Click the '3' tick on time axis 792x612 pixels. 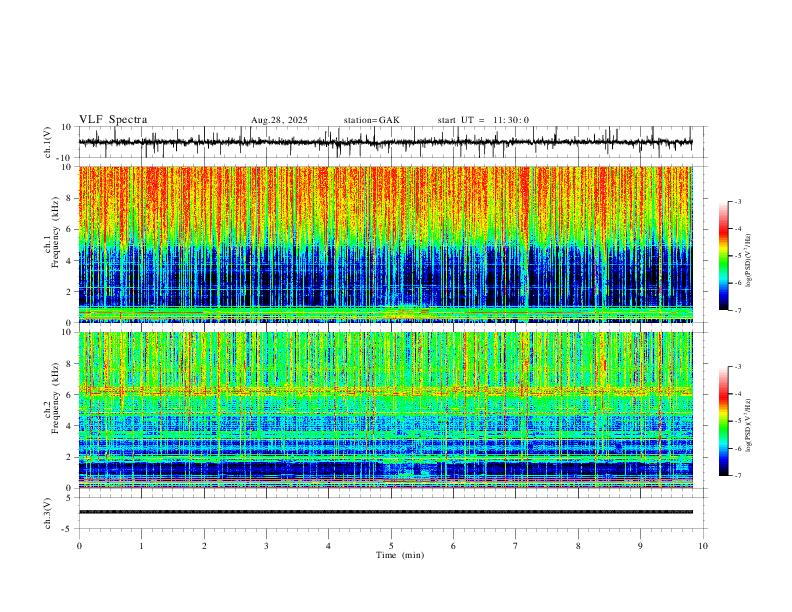(266, 546)
